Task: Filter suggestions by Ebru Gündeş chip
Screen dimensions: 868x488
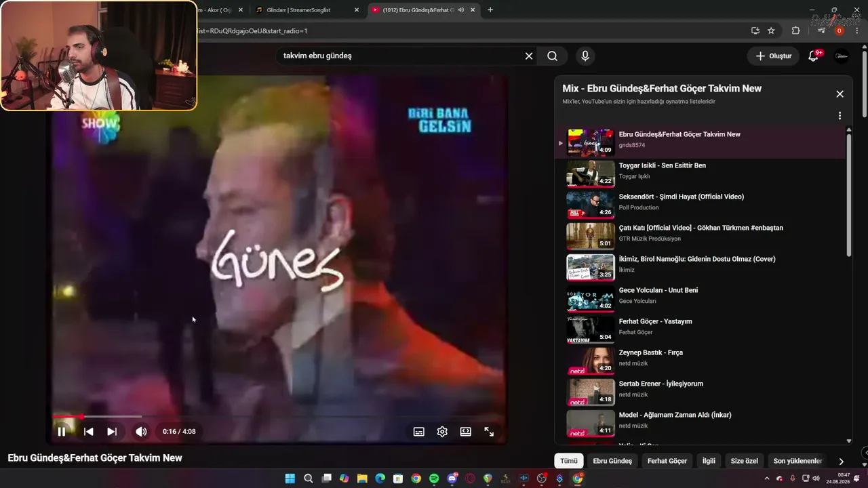Action: pyautogui.click(x=612, y=461)
